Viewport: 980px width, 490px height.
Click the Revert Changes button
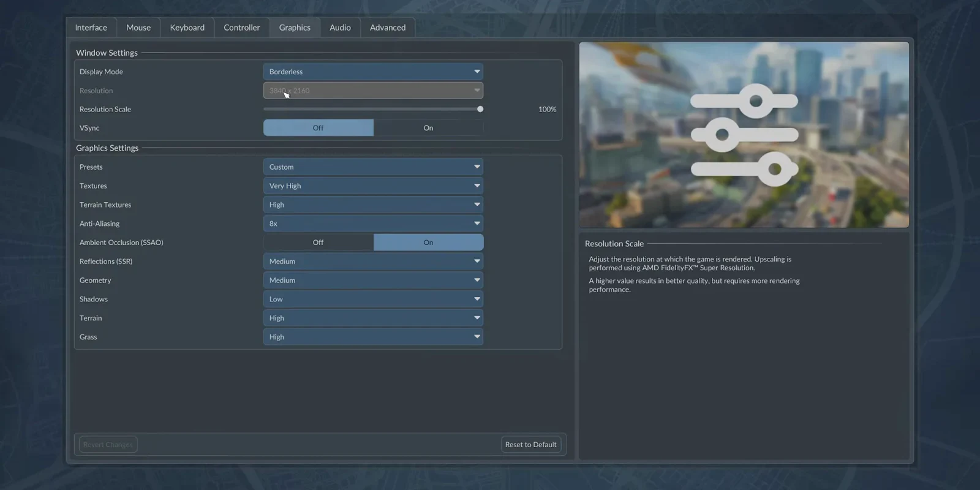coord(108,445)
